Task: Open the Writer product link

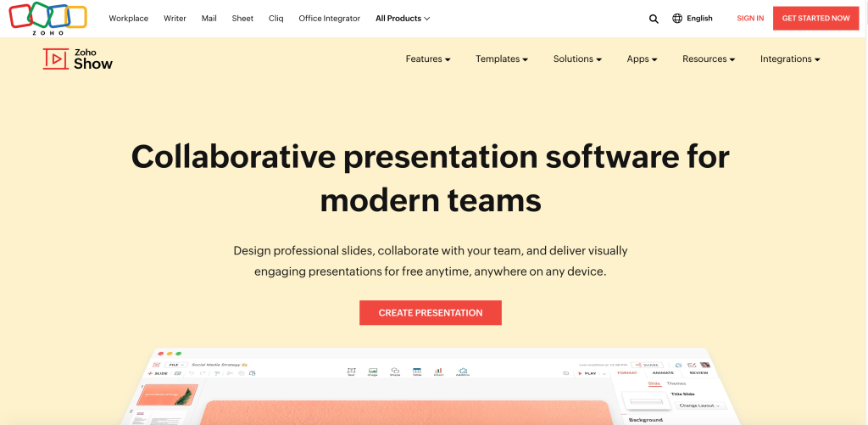Action: [175, 19]
